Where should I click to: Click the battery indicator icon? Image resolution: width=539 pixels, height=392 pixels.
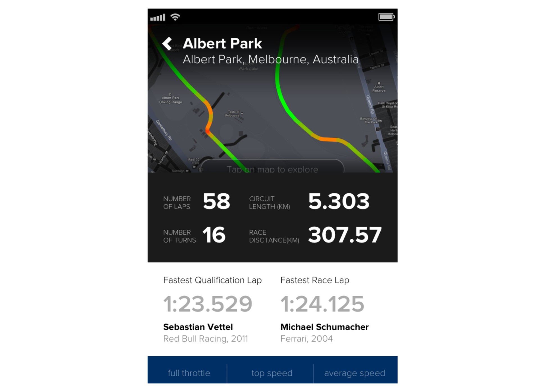[x=386, y=17]
